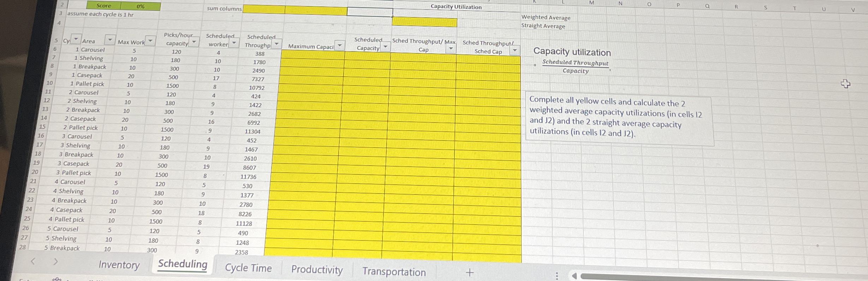Click the scheduled throughput value 7327

[x=258, y=79]
